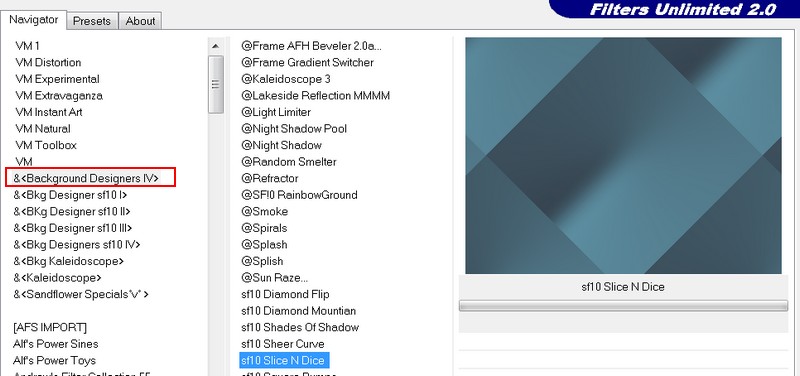Choose sf10 Diamond Flip filter
The width and height of the screenshot is (800, 376).
pyautogui.click(x=285, y=294)
